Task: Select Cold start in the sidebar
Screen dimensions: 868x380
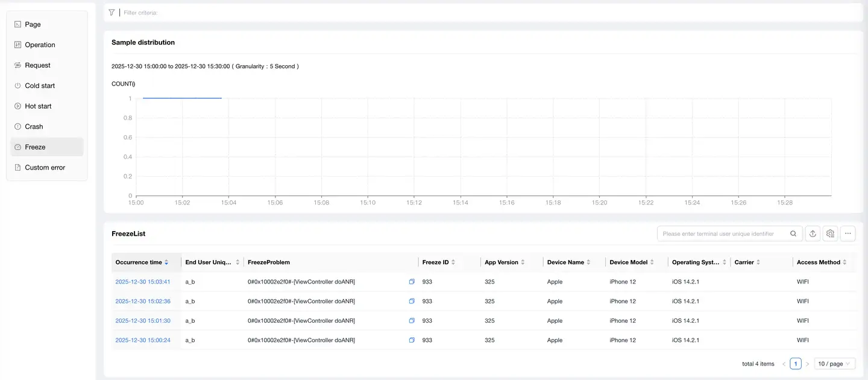Action: pos(40,86)
